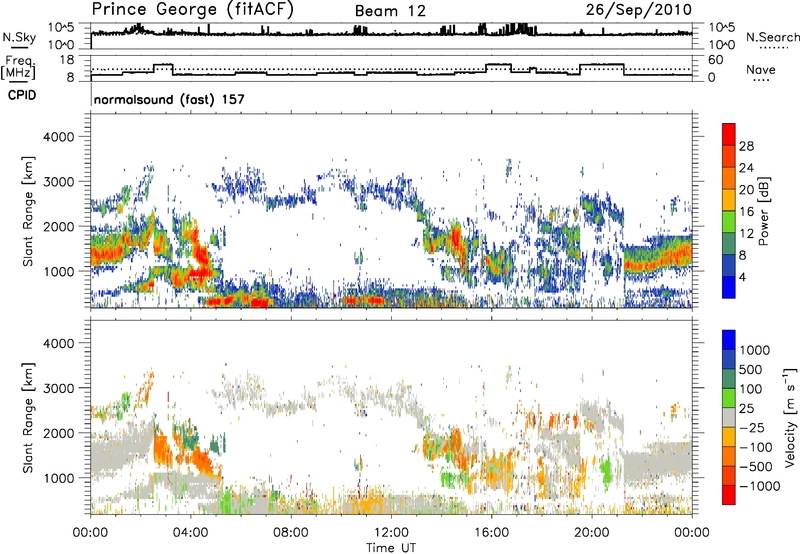Click the 'Power [dB]' colorbar label
The width and height of the screenshot is (800, 554).
[x=763, y=211]
